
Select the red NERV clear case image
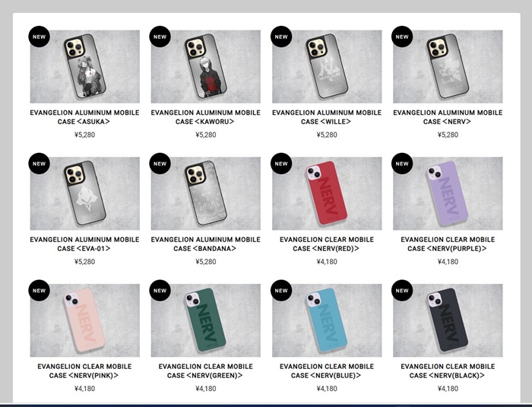click(327, 193)
